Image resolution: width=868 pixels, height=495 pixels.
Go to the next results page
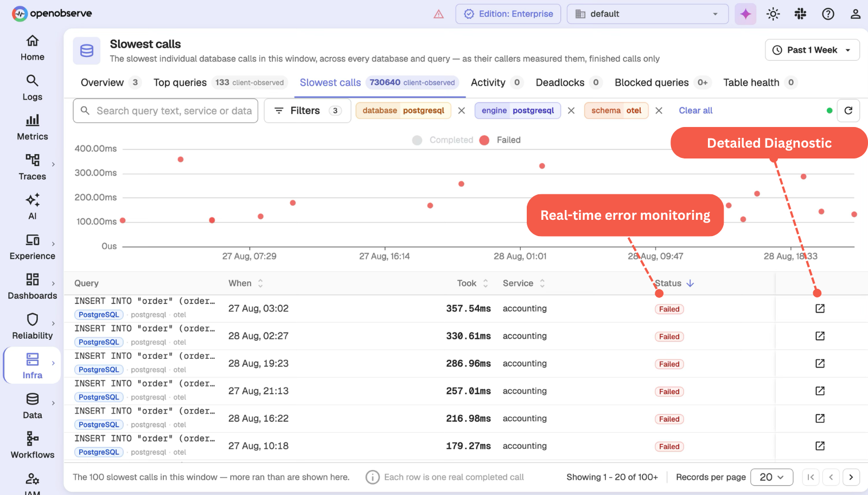click(x=851, y=477)
